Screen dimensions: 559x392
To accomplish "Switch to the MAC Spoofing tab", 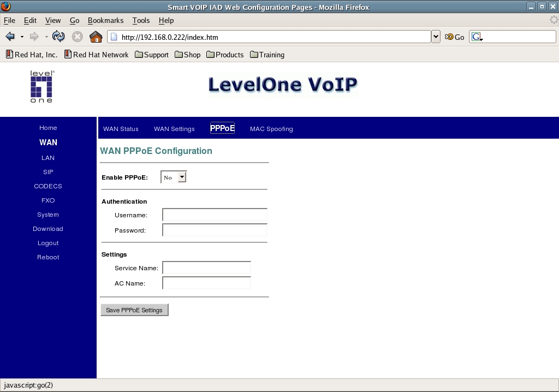I will [271, 129].
